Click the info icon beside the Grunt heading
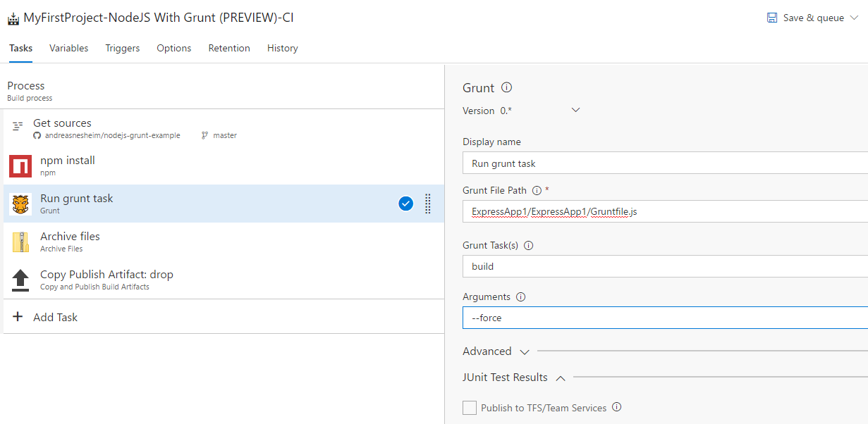 pyautogui.click(x=506, y=88)
